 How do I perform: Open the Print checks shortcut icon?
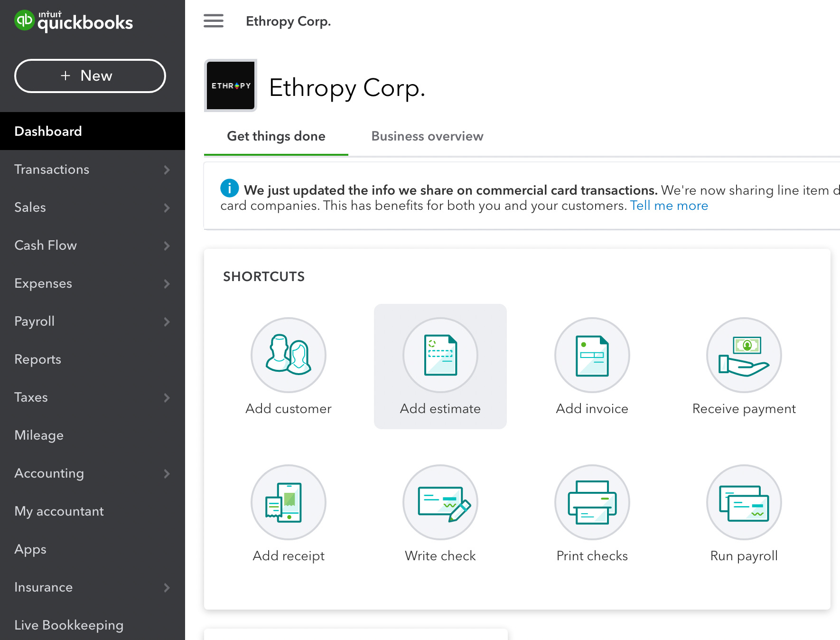click(x=592, y=502)
